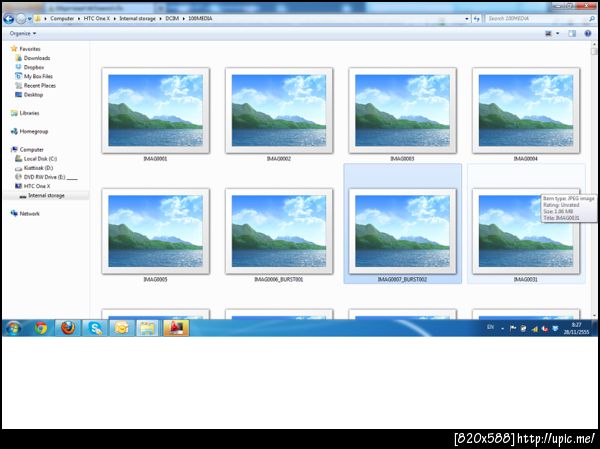Image resolution: width=600 pixels, height=449 pixels.
Task: Open the view options dropdown arrow
Action: pos(558,34)
